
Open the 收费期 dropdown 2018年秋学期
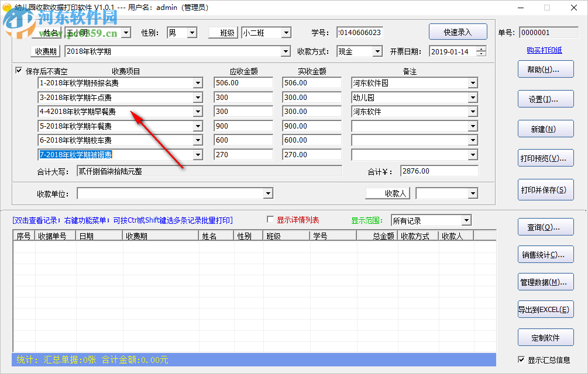tap(286, 51)
